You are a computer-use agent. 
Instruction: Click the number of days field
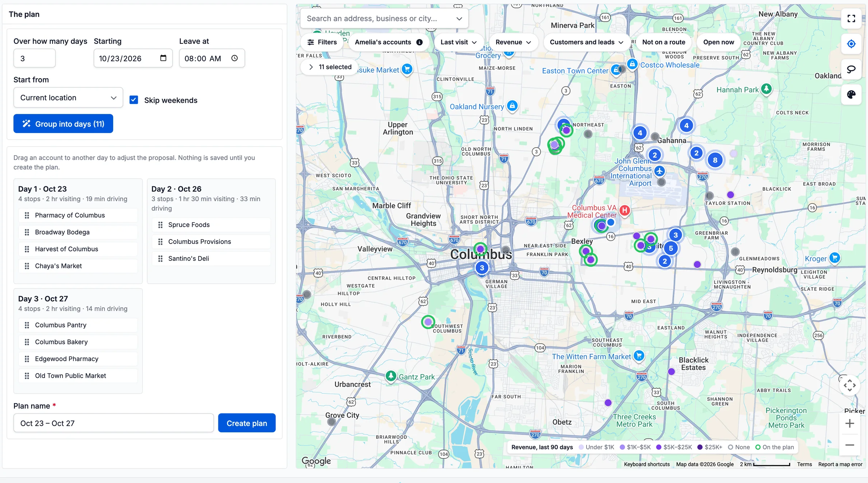click(34, 58)
